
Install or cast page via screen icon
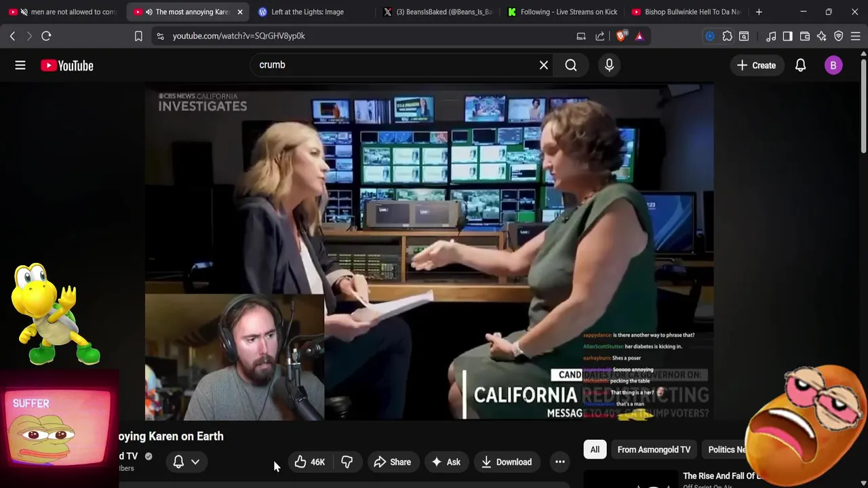tap(581, 36)
